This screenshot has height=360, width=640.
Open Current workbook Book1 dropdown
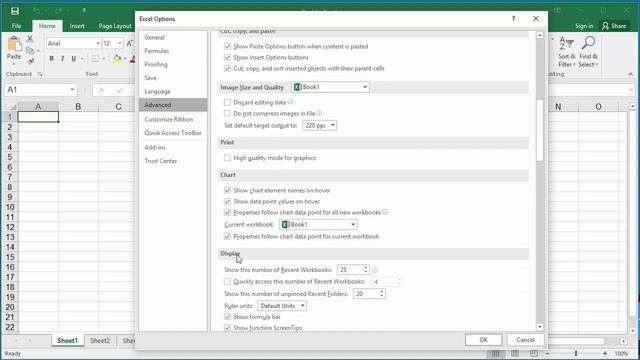tap(318, 224)
